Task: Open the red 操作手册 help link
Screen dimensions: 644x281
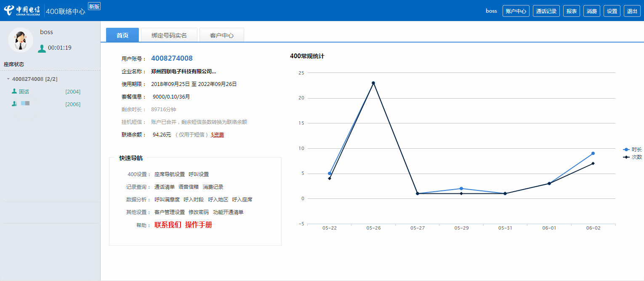Action: click(x=199, y=225)
